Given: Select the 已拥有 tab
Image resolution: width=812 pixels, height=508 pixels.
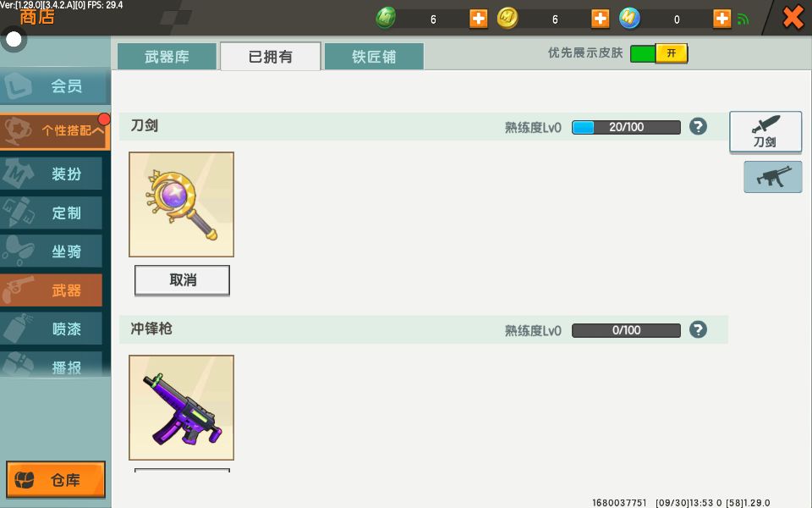Looking at the screenshot, I should 271,57.
